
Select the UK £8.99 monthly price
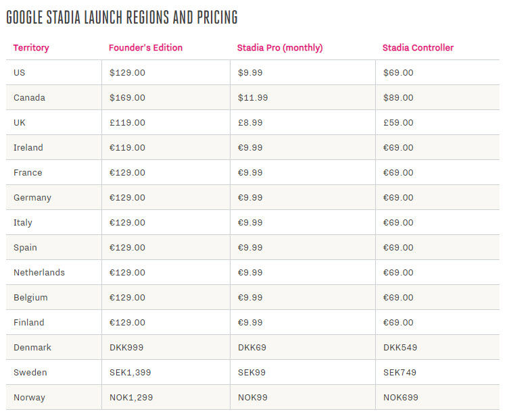point(250,123)
